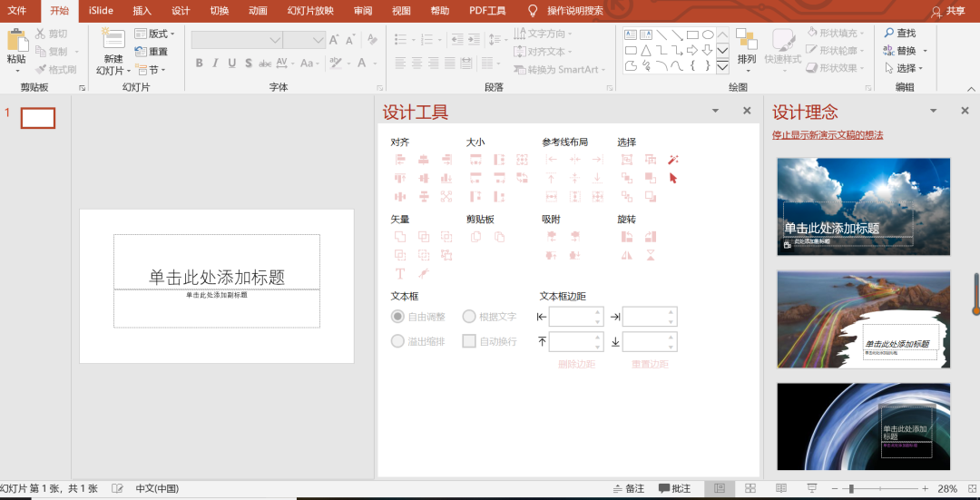Toggle bold (B) formatting

(199, 64)
